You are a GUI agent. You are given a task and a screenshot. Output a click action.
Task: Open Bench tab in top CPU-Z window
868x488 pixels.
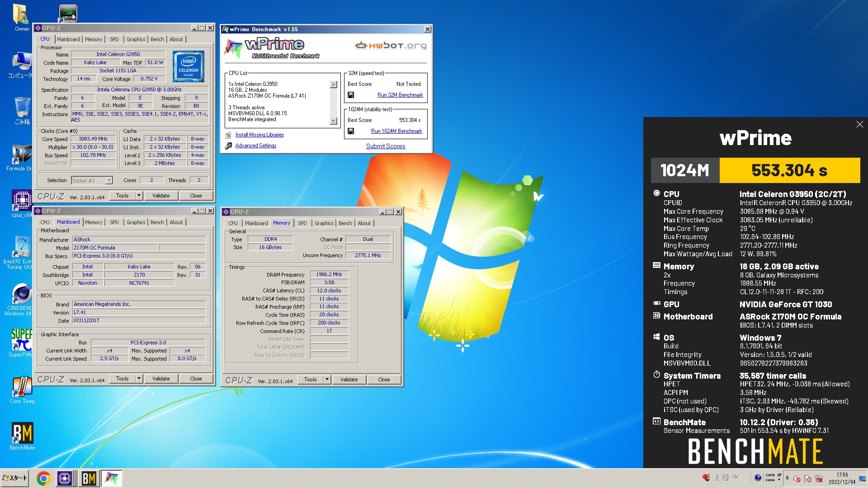point(157,39)
